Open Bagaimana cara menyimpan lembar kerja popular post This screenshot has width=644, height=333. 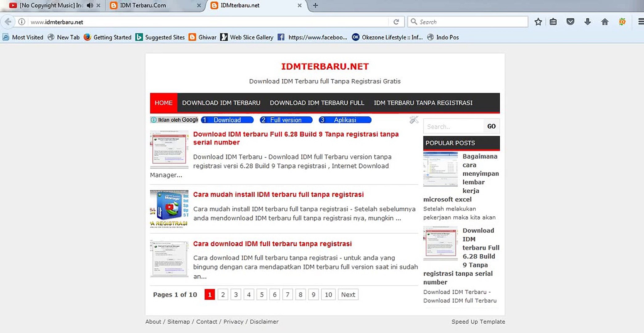461,178
